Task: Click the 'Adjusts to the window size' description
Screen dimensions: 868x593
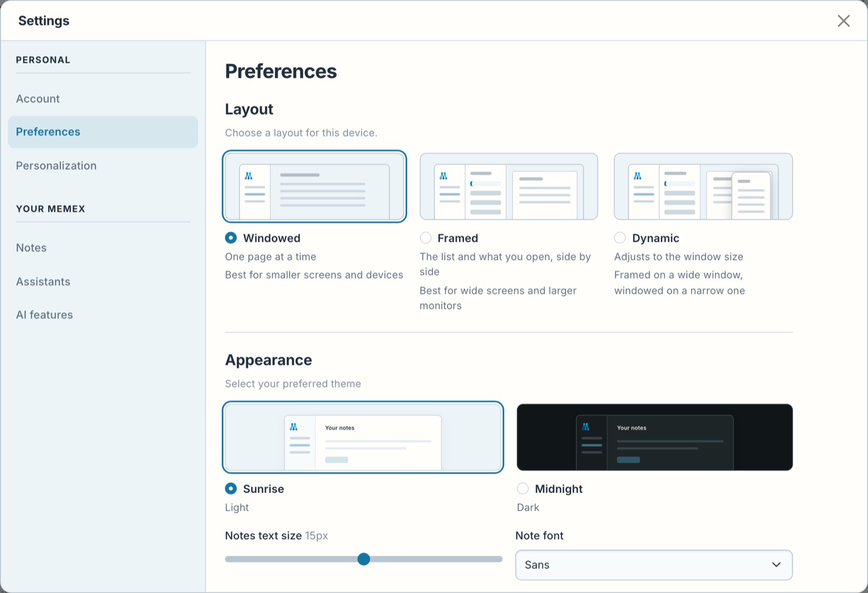Action: coord(679,257)
